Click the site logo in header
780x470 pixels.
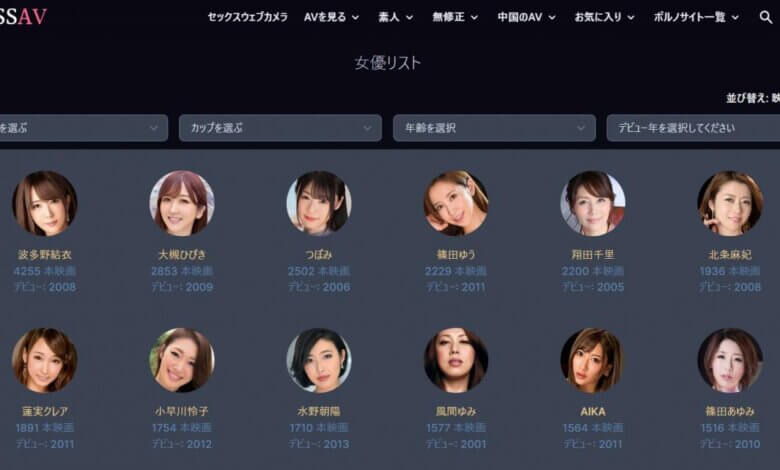coord(23,17)
